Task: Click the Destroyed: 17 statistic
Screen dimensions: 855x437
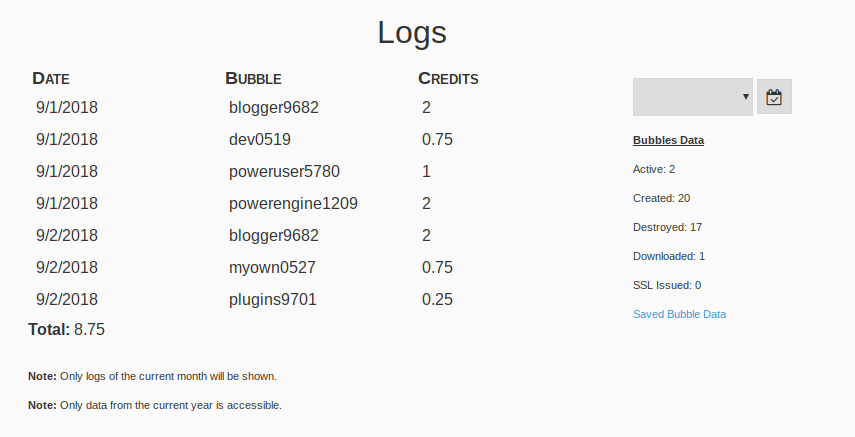Action: (667, 227)
